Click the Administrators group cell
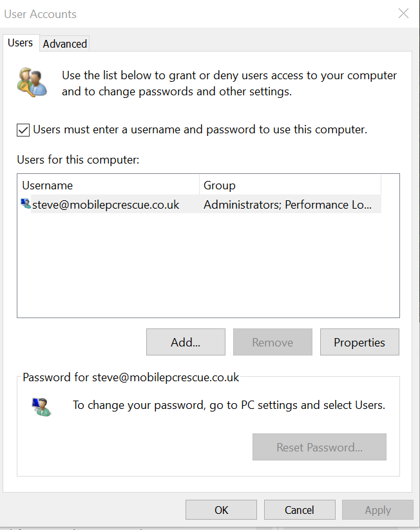The image size is (420, 530). pos(288,205)
